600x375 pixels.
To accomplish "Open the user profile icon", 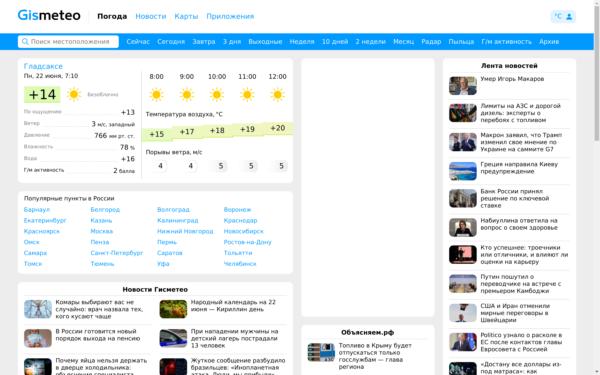I will click(569, 16).
